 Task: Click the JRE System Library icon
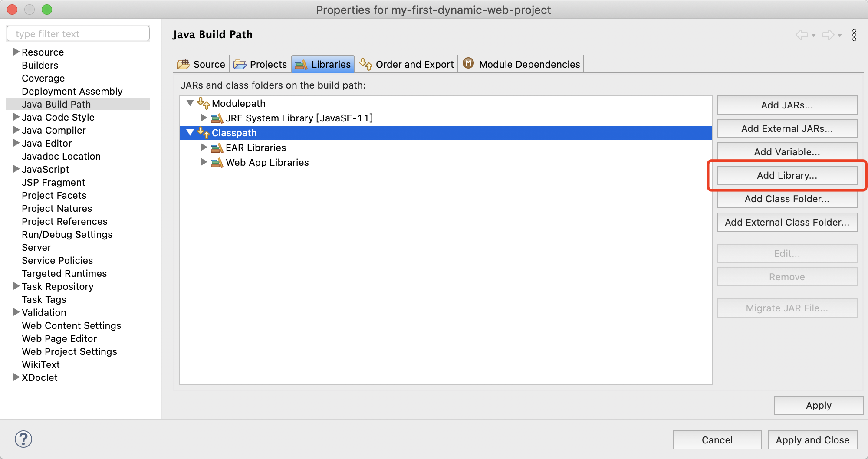[217, 118]
